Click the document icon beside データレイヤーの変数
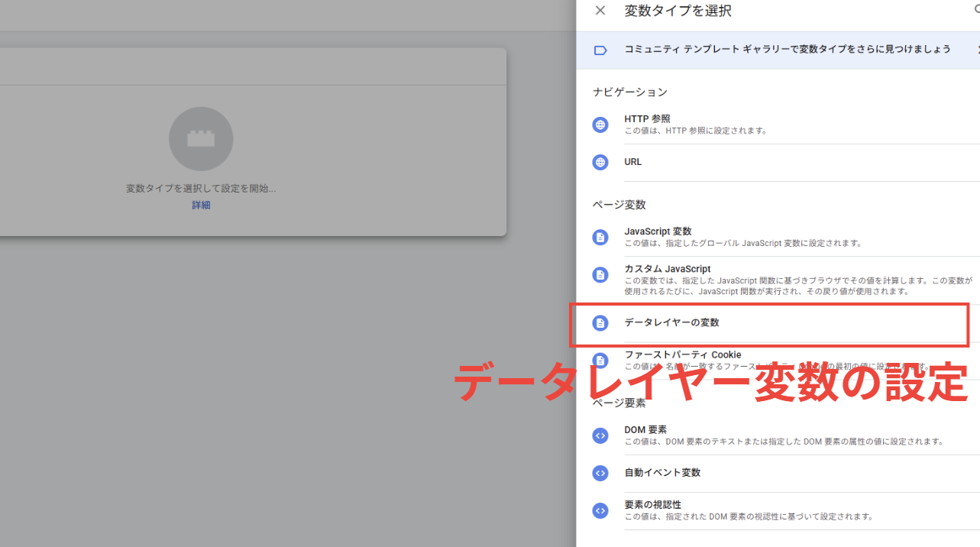The image size is (980, 547). click(600, 323)
